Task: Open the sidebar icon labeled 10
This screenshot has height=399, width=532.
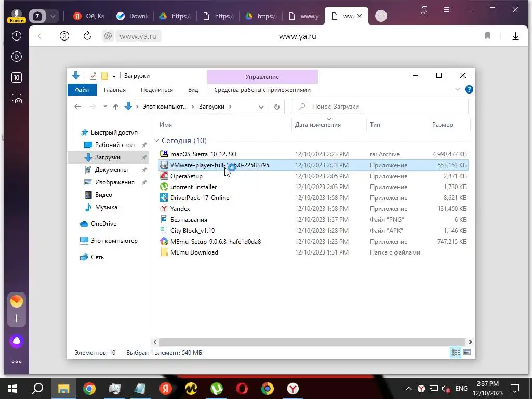Action: pos(16,78)
